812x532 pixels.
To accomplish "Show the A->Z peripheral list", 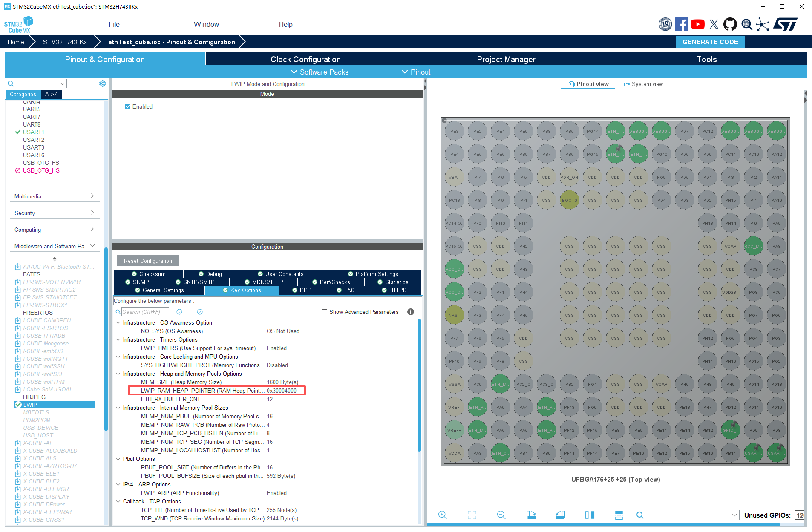I will click(x=51, y=94).
